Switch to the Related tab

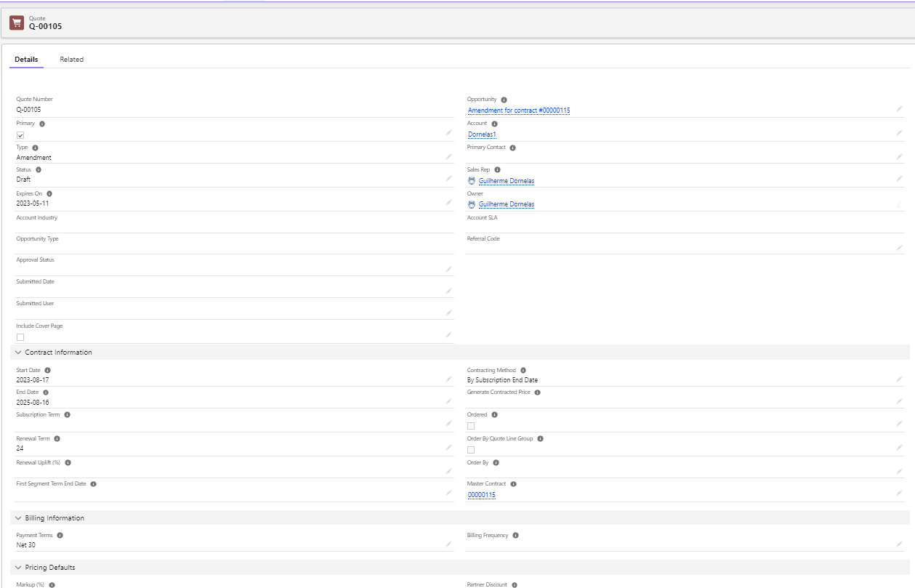click(71, 60)
